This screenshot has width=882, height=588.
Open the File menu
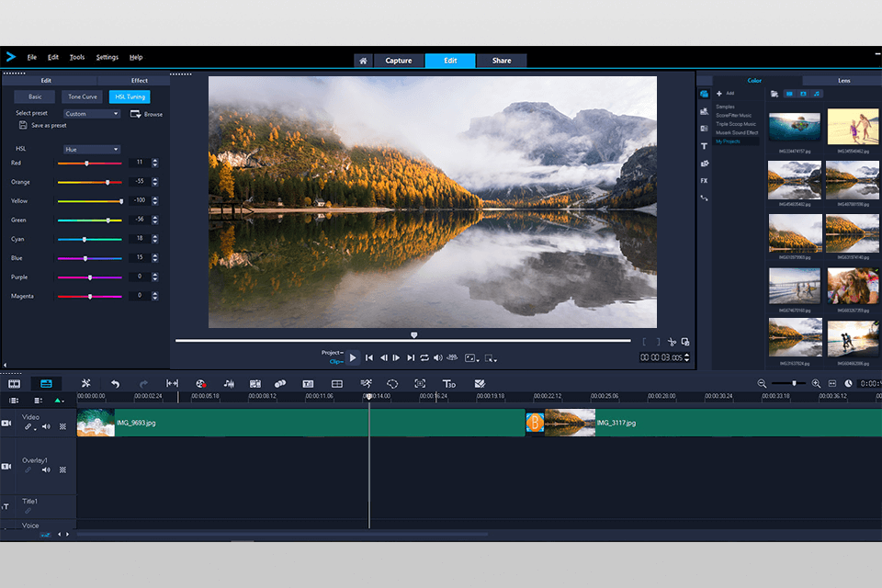click(x=31, y=57)
